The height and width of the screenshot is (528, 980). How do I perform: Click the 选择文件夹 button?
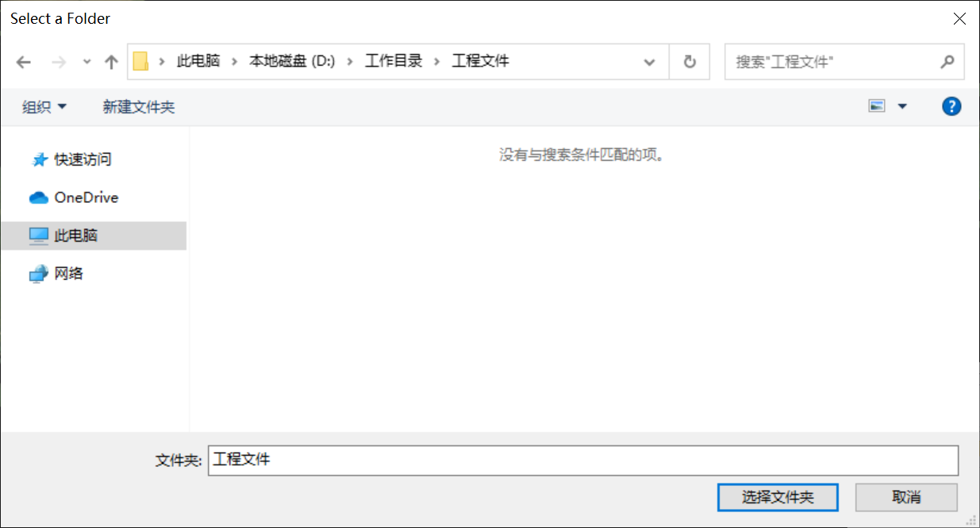(x=778, y=497)
